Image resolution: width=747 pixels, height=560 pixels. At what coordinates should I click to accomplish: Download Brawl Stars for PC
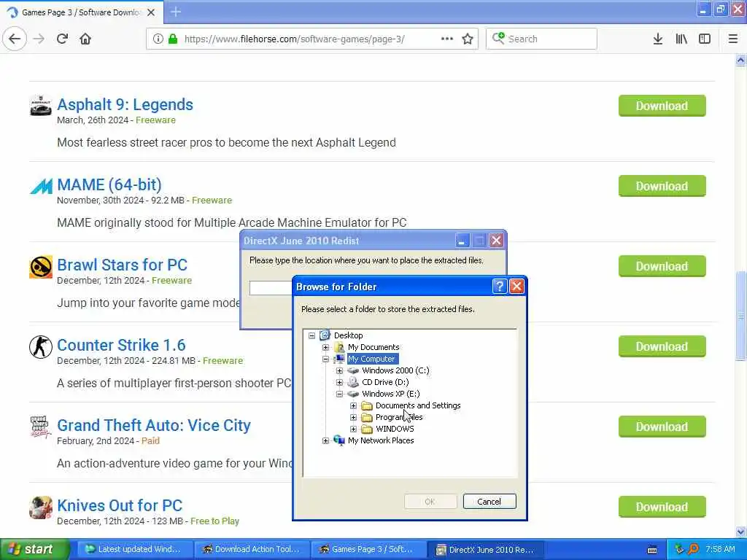point(662,266)
